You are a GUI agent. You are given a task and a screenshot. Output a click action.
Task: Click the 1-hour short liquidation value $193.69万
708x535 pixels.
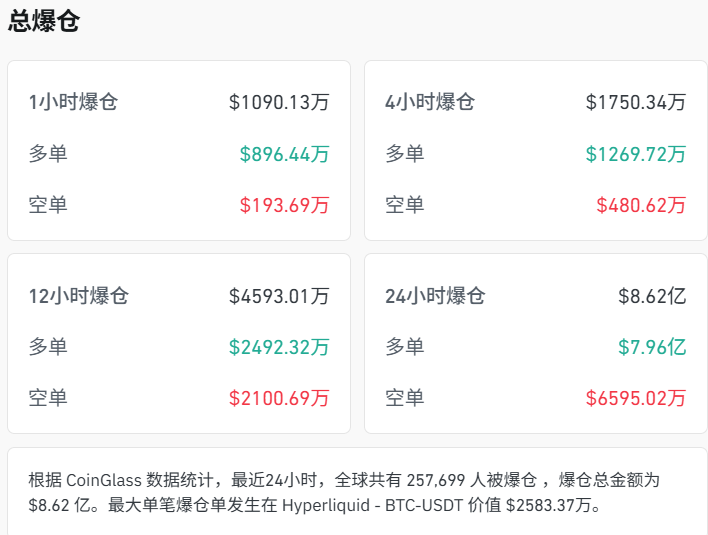pos(284,205)
